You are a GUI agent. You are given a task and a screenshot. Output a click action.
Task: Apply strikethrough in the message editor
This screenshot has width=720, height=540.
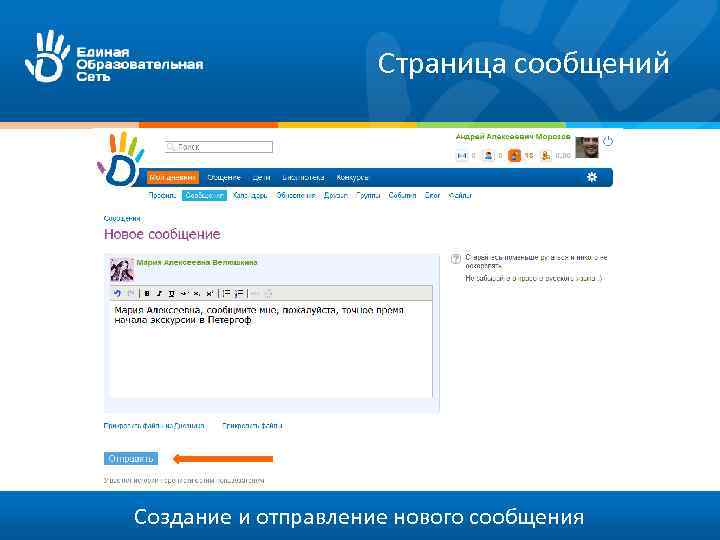point(184,293)
